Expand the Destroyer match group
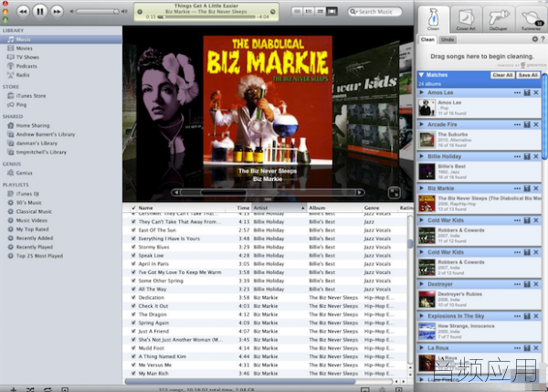This screenshot has width=548, height=392. pyautogui.click(x=421, y=284)
